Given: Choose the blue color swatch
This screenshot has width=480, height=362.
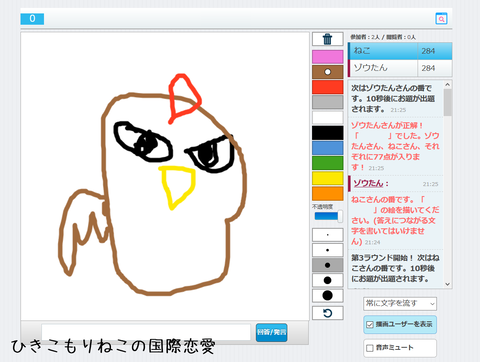Looking at the screenshot, I should [327, 148].
